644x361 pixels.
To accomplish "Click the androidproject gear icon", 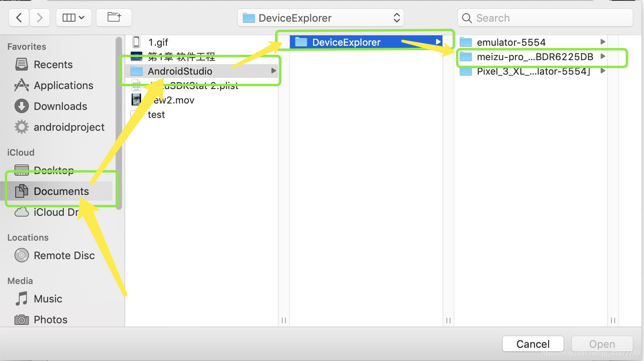I will pyautogui.click(x=22, y=127).
